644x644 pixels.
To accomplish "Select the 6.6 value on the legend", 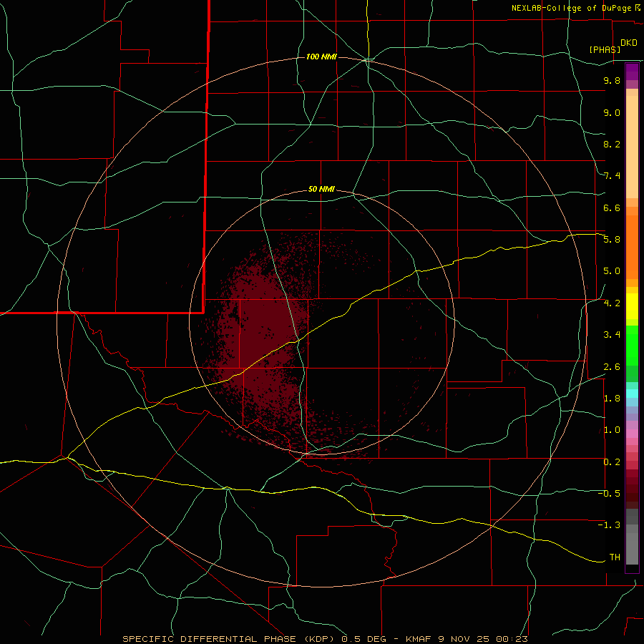I will [612, 208].
